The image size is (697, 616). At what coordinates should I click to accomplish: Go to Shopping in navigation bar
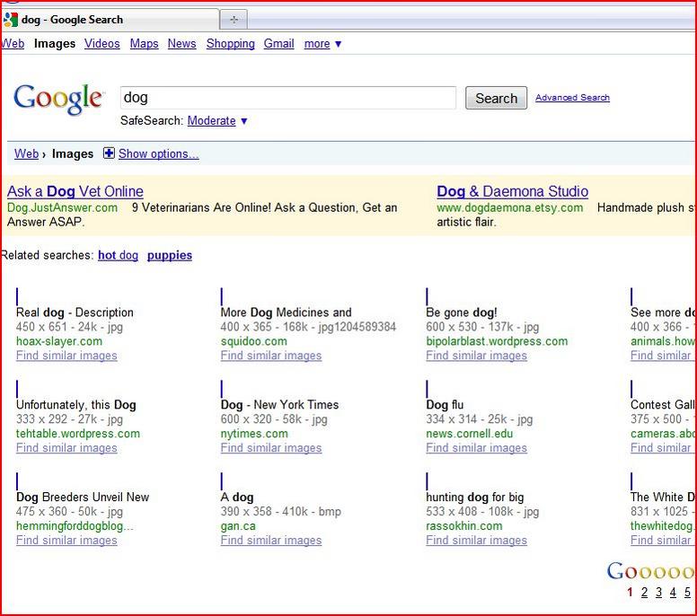(230, 43)
